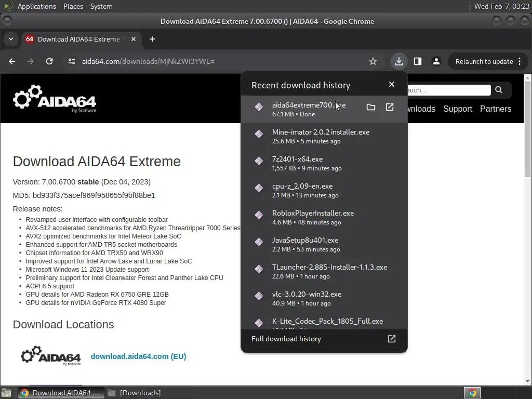
Task: Click the open-in-new icon for full history
Action: (392, 339)
